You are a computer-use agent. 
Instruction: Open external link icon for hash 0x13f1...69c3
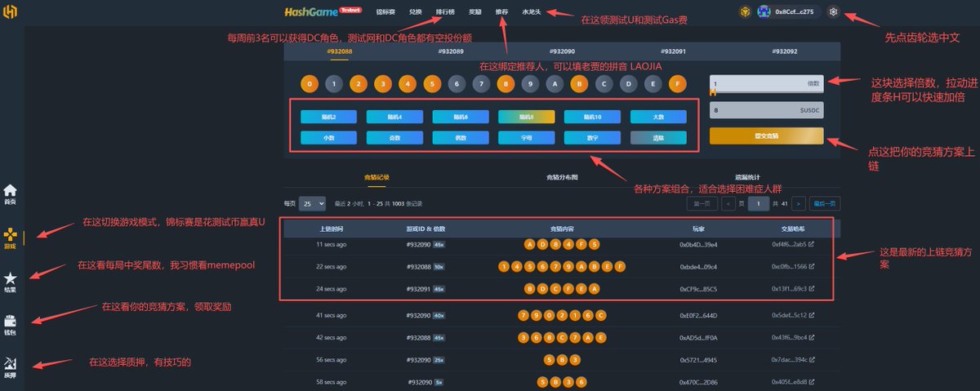(x=811, y=288)
